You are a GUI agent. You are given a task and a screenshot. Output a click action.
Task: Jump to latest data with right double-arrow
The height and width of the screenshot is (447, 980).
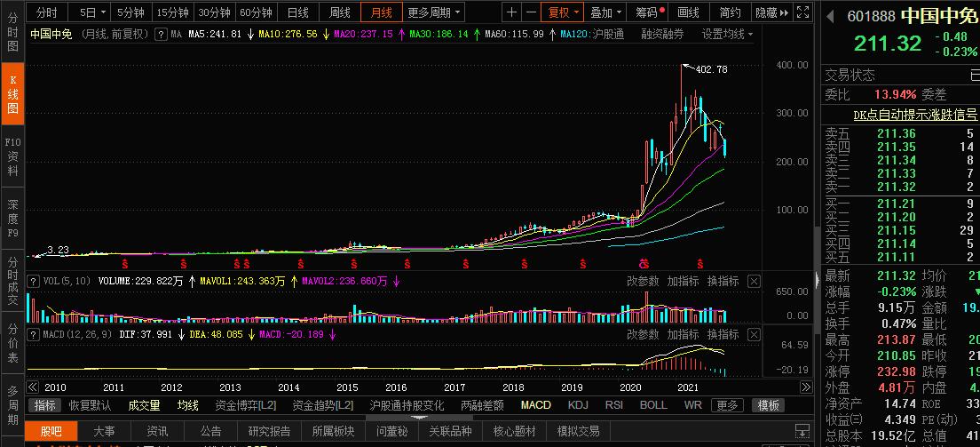click(806, 387)
